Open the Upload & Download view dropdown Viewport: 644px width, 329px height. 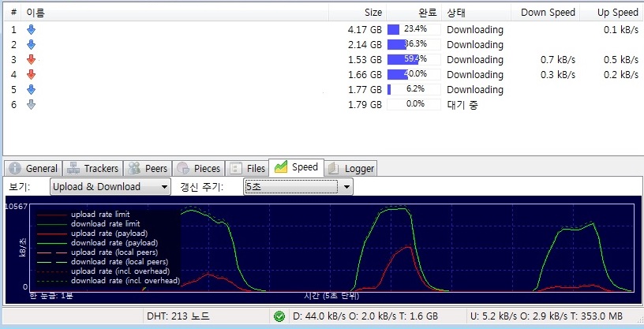[110, 187]
